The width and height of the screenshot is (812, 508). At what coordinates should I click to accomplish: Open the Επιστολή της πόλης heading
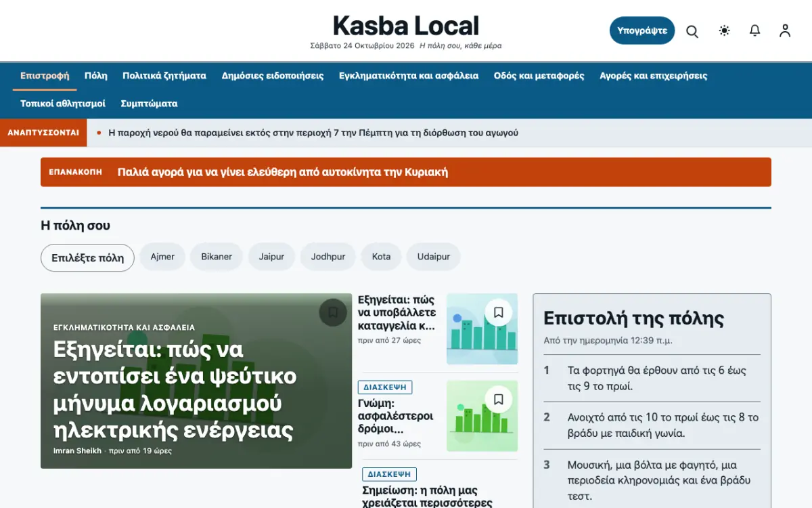click(x=634, y=318)
